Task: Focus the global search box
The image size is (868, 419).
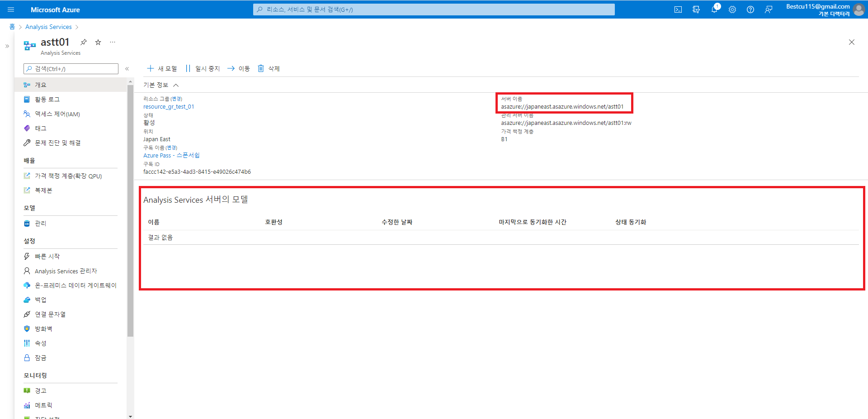Action: tap(434, 10)
